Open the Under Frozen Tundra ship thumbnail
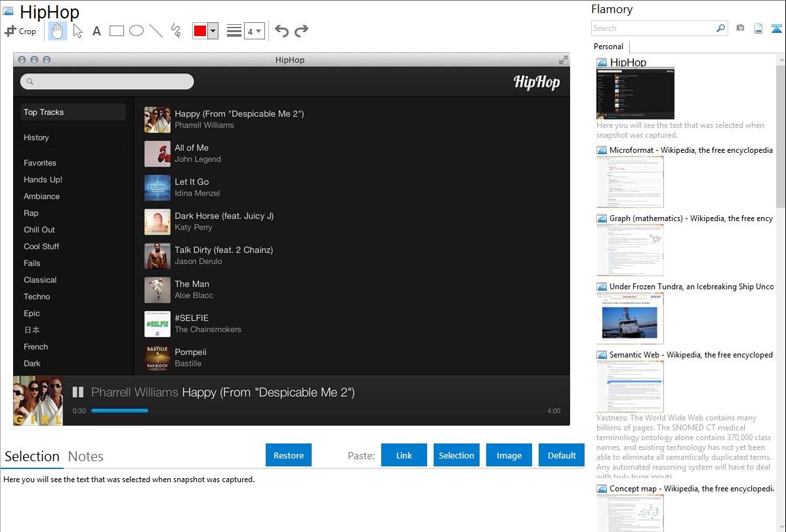The width and height of the screenshot is (786, 532). 630,318
